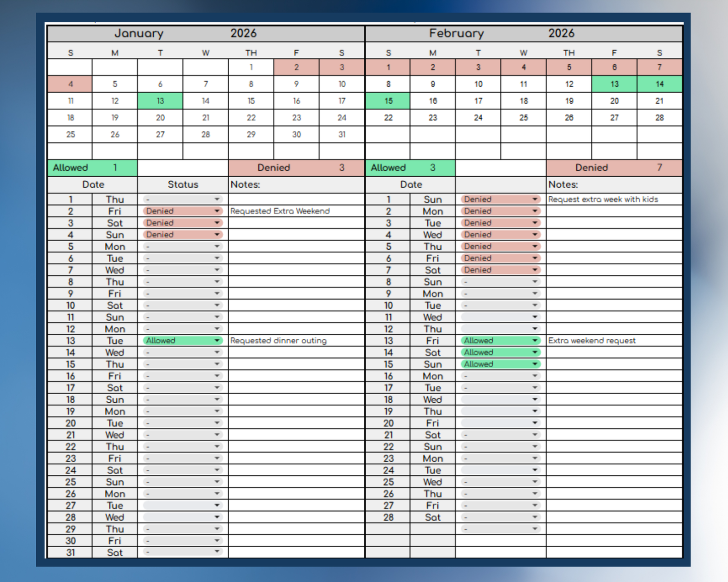Click the February Date column header
The width and height of the screenshot is (728, 582).
[411, 184]
